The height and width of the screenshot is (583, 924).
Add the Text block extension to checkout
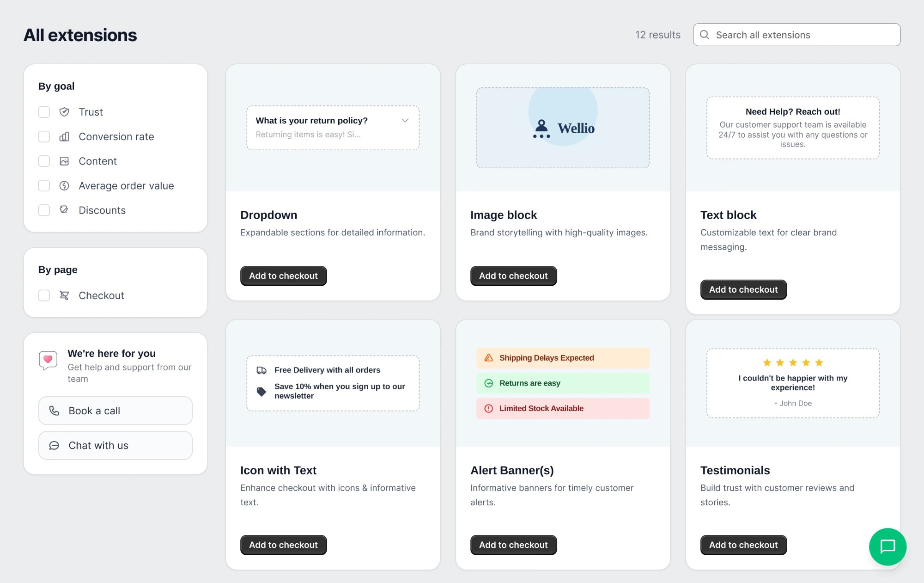pos(744,290)
